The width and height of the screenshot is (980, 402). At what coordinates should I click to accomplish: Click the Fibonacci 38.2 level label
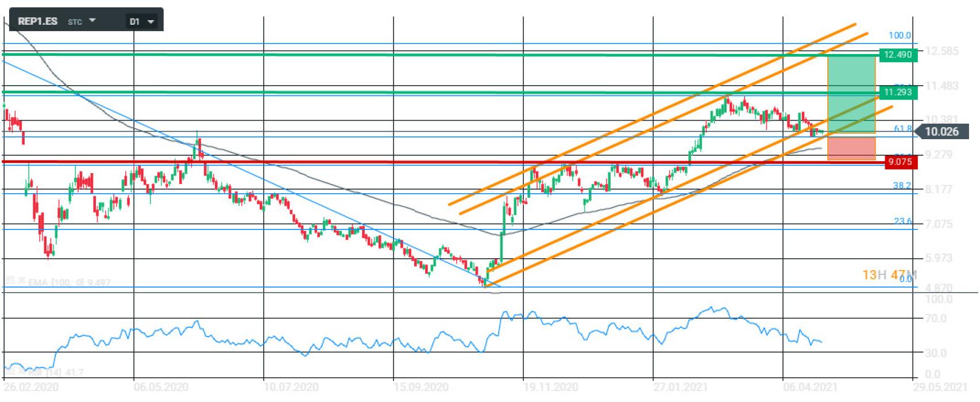pos(901,186)
